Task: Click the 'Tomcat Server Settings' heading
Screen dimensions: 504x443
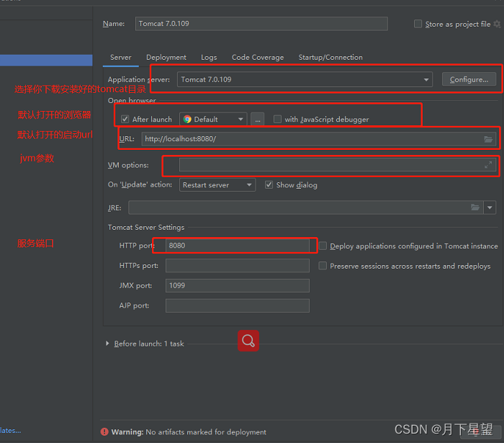Action: click(x=146, y=228)
